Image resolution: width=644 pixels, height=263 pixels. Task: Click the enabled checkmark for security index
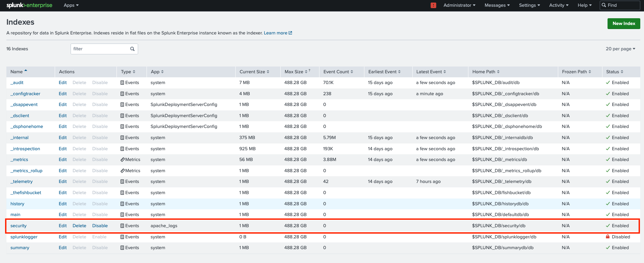(608, 226)
